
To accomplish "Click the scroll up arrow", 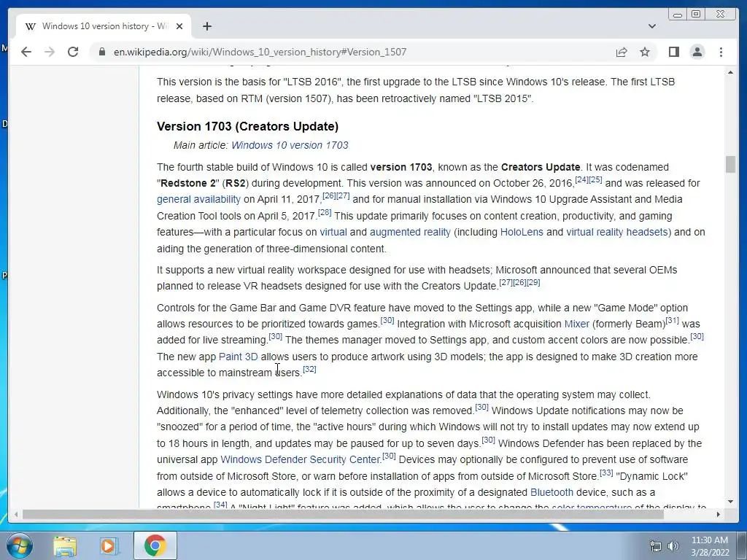I will coord(730,72).
